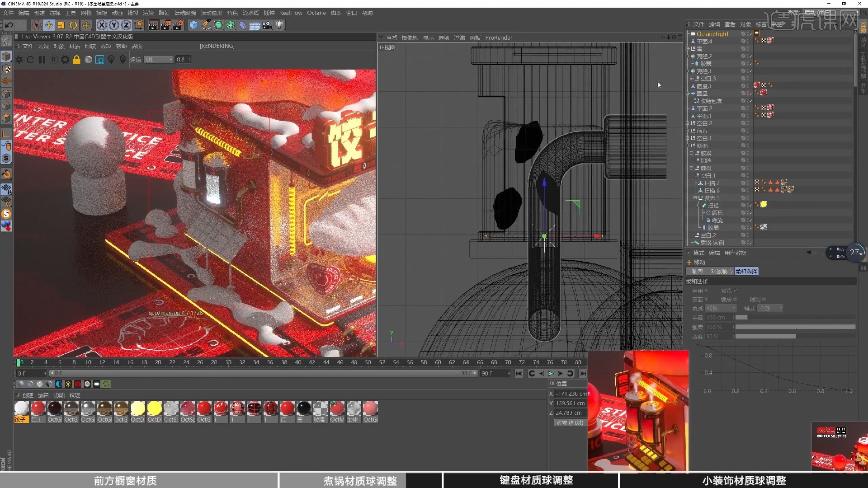Click the 0.8 value field in Live Viewer
The width and height of the screenshot is (868, 488).
pos(183,60)
